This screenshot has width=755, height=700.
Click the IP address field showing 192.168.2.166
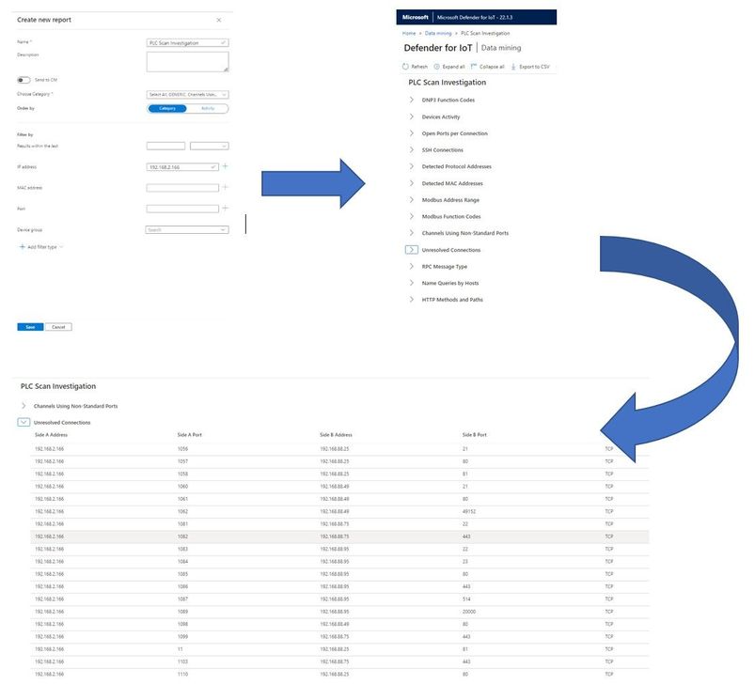point(182,167)
